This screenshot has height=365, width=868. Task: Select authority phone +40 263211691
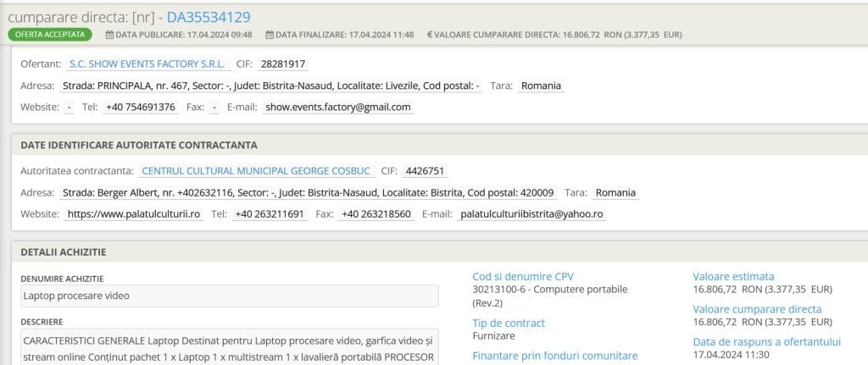tap(270, 214)
